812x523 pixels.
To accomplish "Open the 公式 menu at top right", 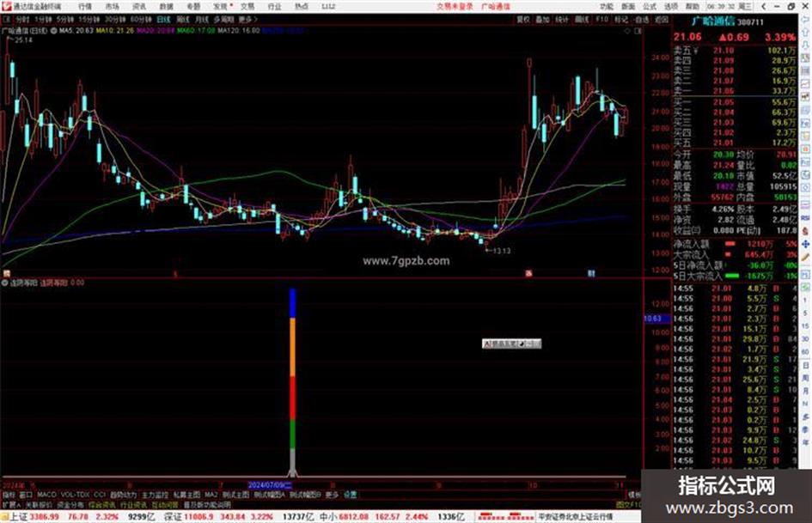I will [650, 7].
